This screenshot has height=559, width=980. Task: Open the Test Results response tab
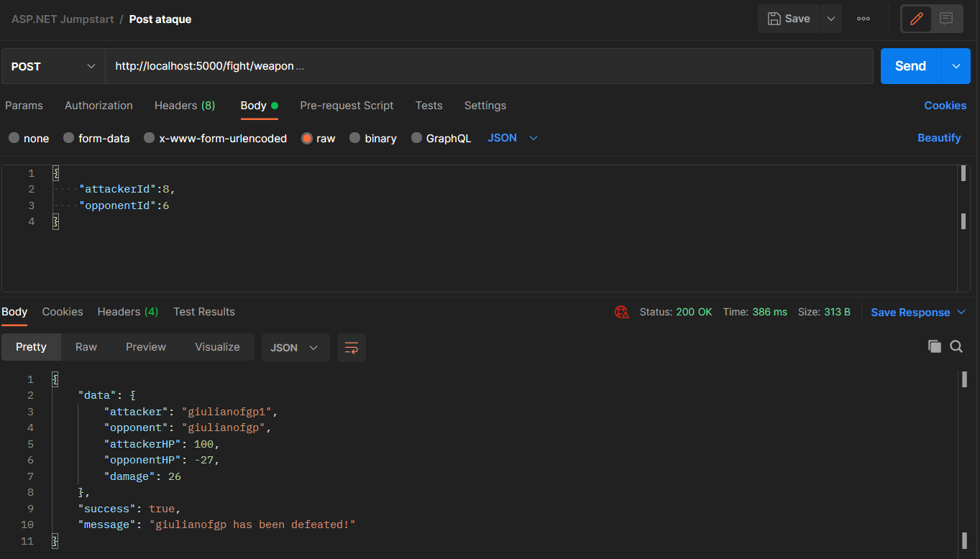tap(204, 312)
